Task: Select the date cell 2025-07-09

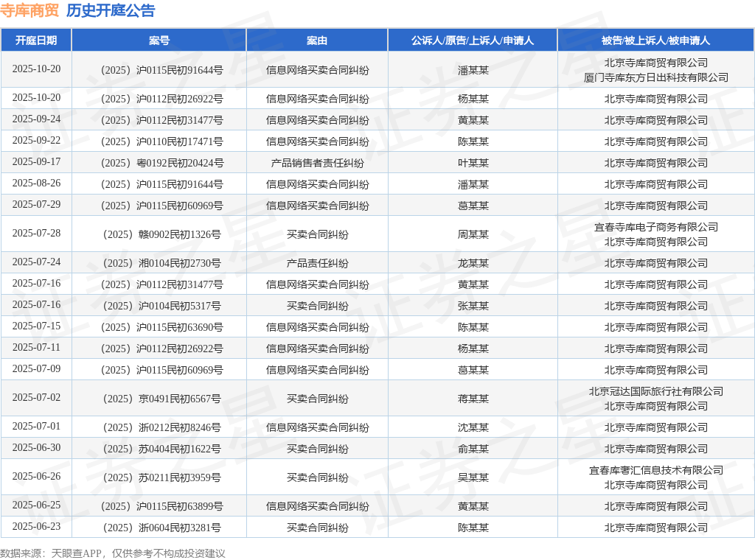Action: coord(37,368)
